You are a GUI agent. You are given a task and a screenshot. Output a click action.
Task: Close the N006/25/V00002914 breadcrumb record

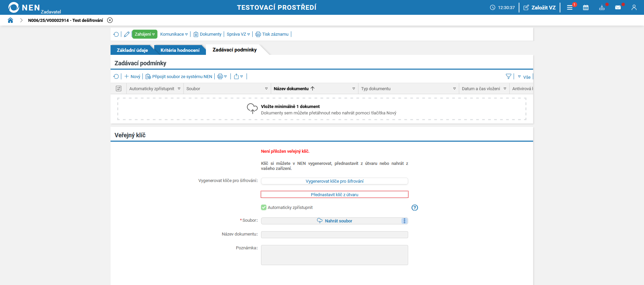coord(110,20)
